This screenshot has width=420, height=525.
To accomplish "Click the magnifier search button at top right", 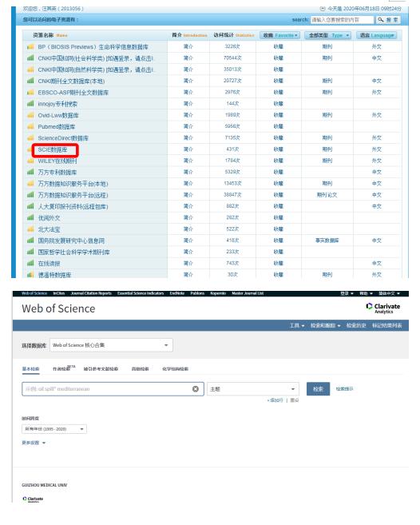I will [x=387, y=20].
